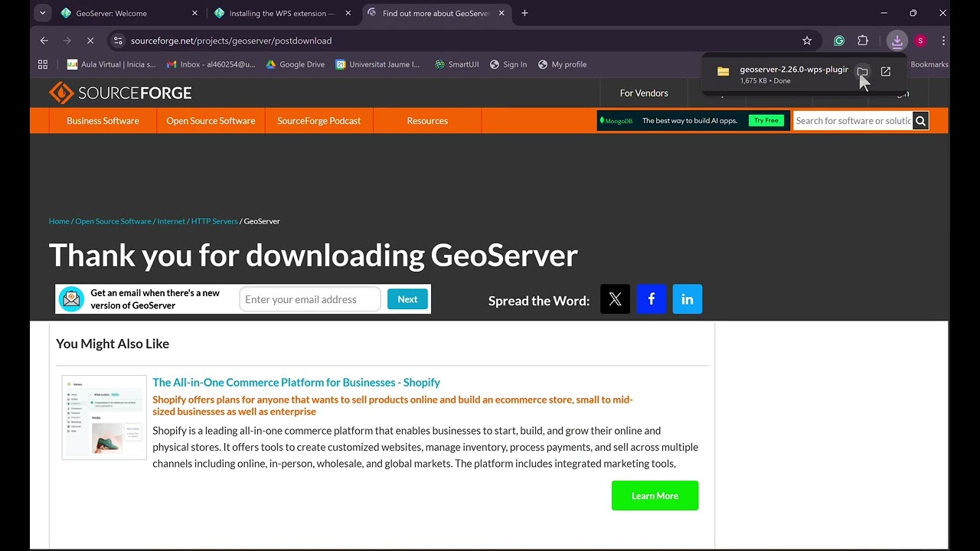
Task: Open the Chrome three-dot menu
Action: 943,41
